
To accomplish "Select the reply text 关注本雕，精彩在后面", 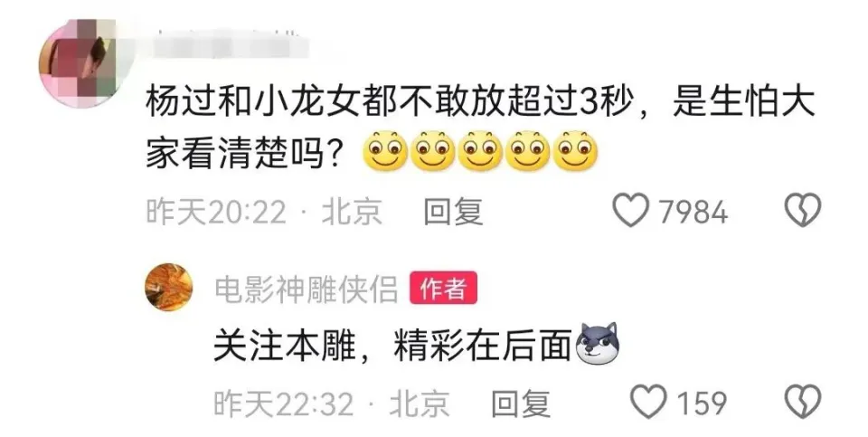I will click(392, 346).
